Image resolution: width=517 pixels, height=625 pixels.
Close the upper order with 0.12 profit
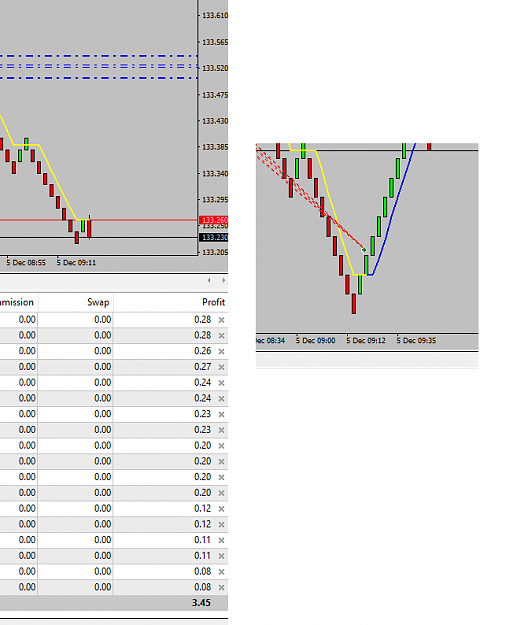tap(222, 509)
